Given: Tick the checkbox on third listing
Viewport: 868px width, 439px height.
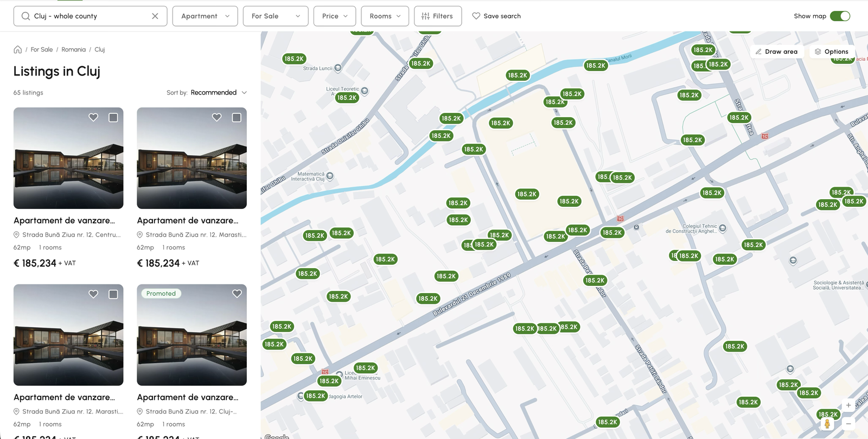Looking at the screenshot, I should click(113, 294).
